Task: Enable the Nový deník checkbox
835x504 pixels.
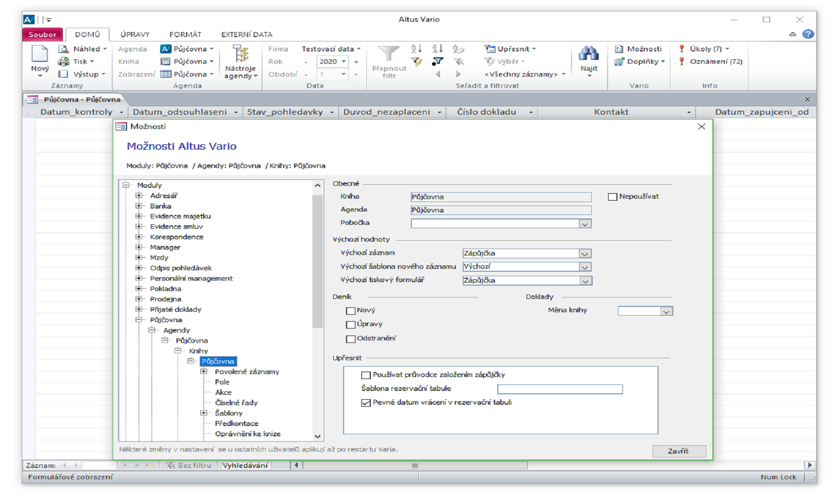Action: click(x=351, y=311)
